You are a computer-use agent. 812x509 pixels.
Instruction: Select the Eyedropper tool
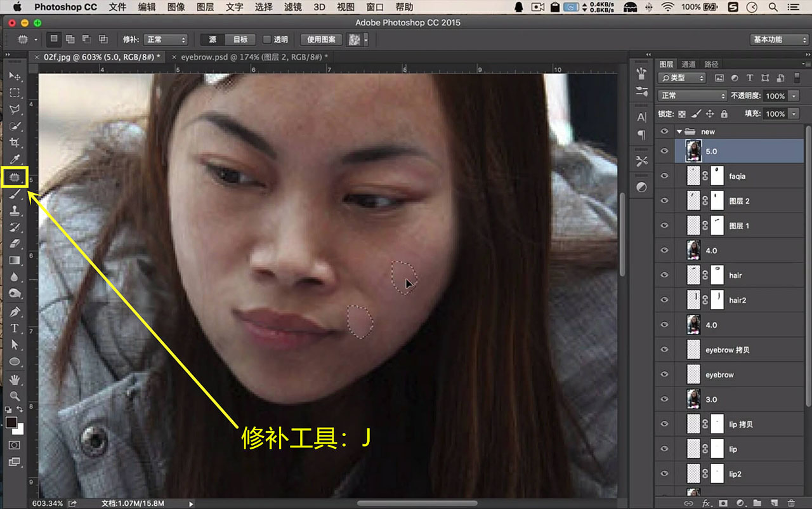pos(15,159)
